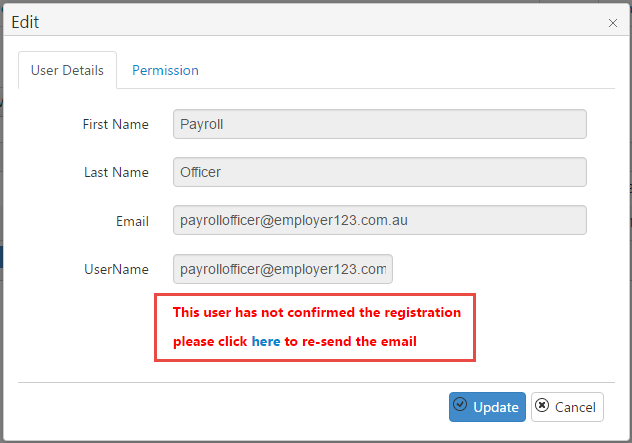
Task: Click the checkmark icon on the Update button
Action: [x=460, y=404]
